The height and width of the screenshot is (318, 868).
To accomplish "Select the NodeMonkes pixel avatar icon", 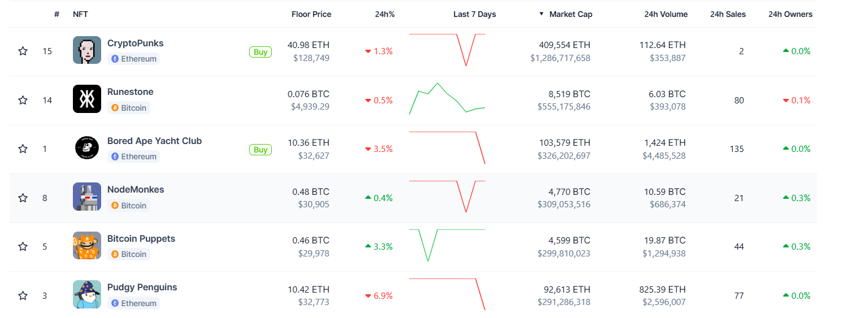I will [87, 197].
